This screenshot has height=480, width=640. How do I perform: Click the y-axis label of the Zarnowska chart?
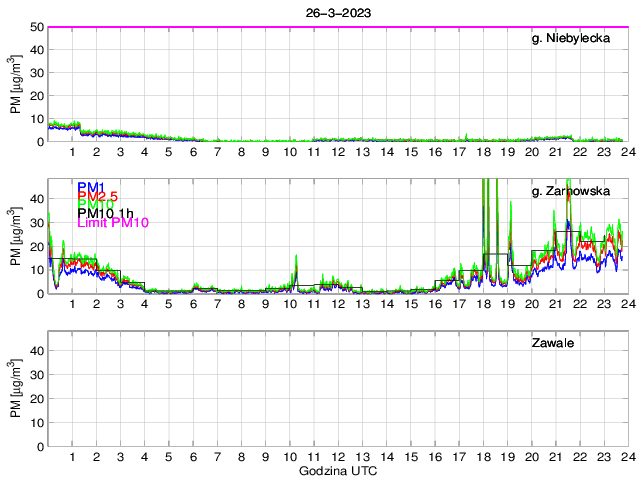click(16, 236)
